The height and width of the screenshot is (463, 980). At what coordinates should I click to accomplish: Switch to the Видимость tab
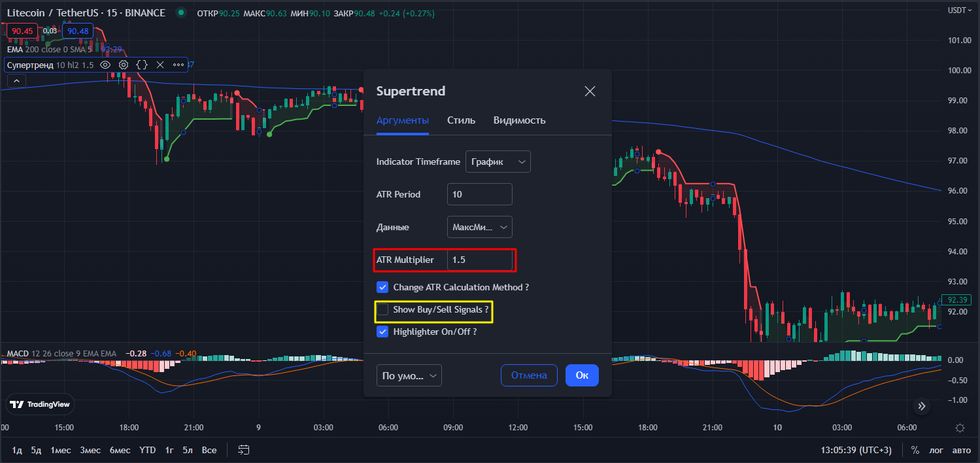520,120
